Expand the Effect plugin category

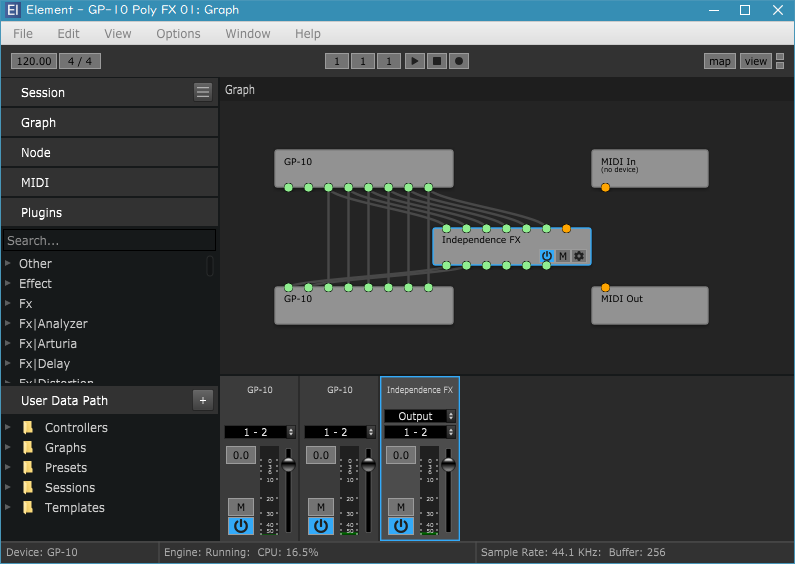(8, 283)
